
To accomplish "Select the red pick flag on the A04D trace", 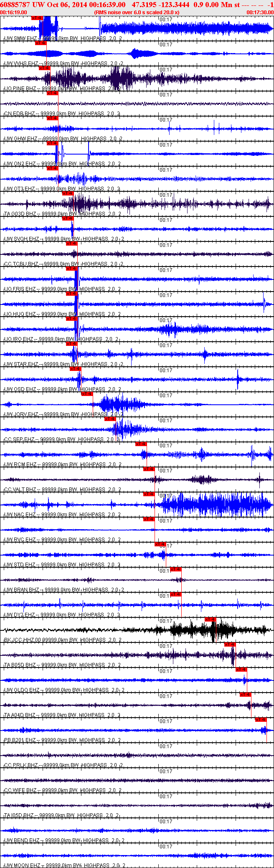I will click(x=245, y=695).
